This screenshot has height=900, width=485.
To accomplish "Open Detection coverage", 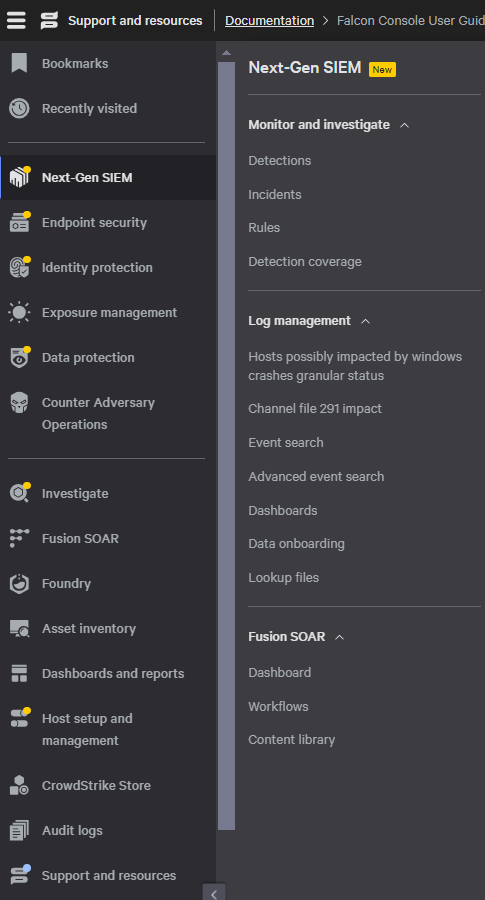I will [x=305, y=262].
